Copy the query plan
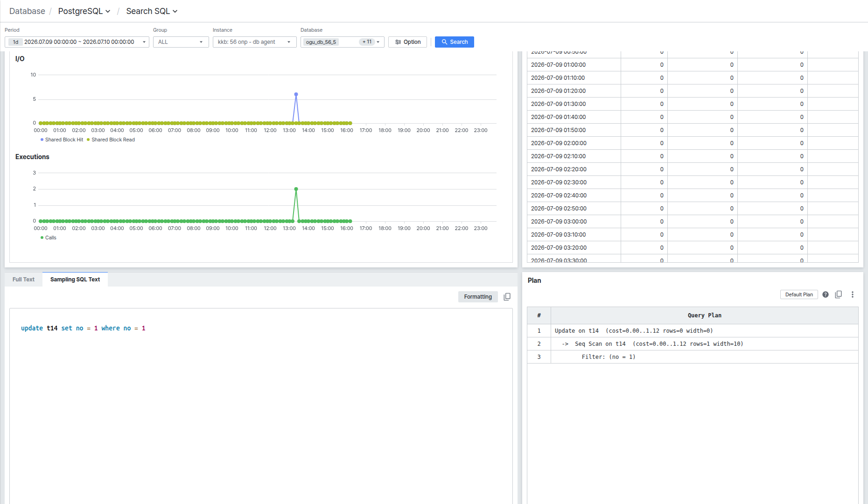Screen dimensions: 868x504 [x=839, y=294]
